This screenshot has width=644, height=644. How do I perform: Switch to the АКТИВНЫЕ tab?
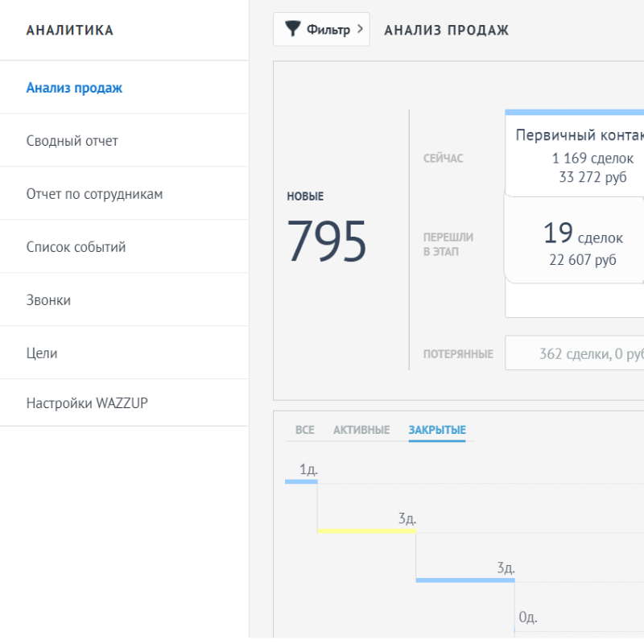pos(361,430)
